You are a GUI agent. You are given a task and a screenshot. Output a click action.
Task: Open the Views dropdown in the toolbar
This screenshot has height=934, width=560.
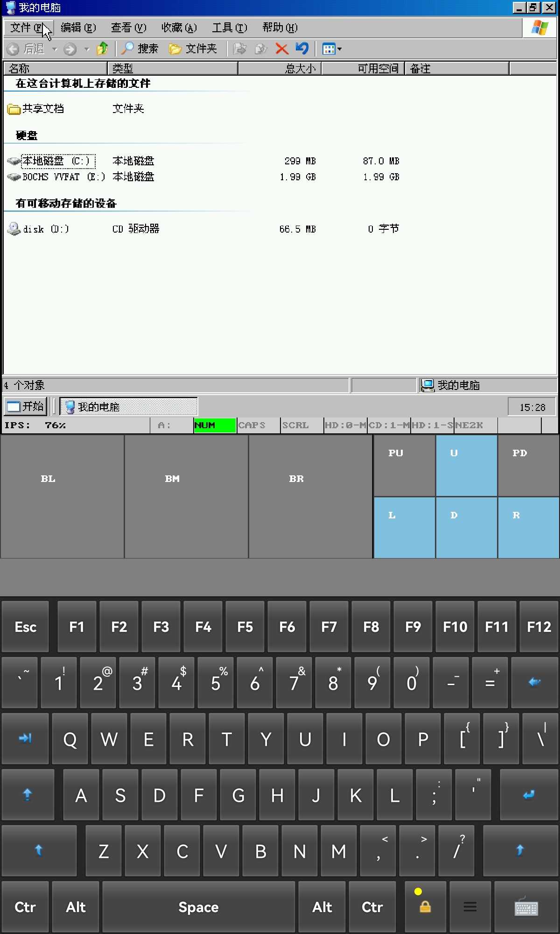[x=332, y=49]
